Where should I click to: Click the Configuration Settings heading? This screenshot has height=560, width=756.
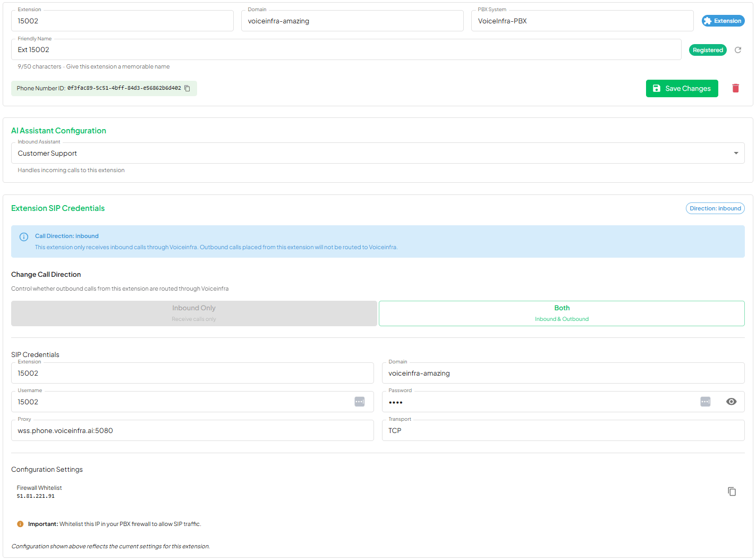click(47, 470)
